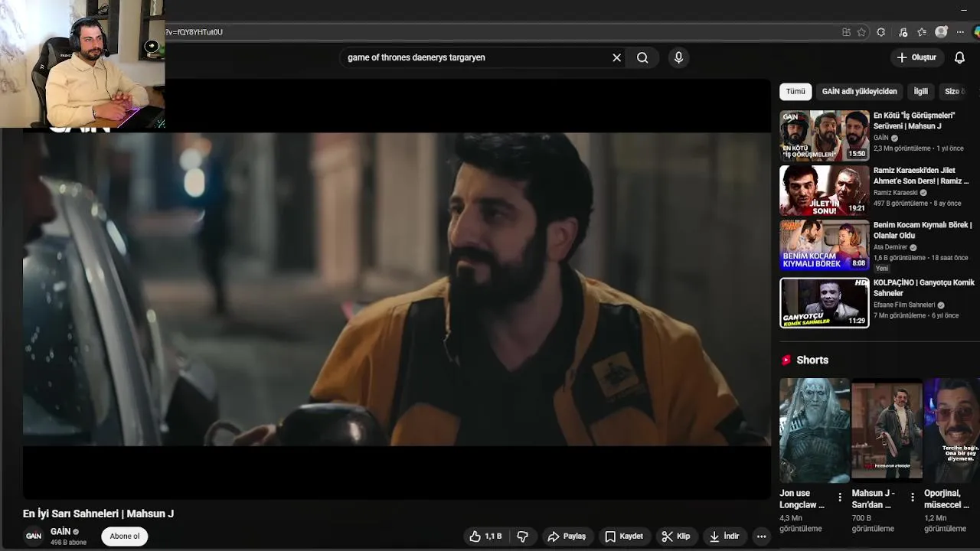Click the 498 B abone subscriber count
Image resolution: width=980 pixels, height=551 pixels.
click(x=68, y=543)
